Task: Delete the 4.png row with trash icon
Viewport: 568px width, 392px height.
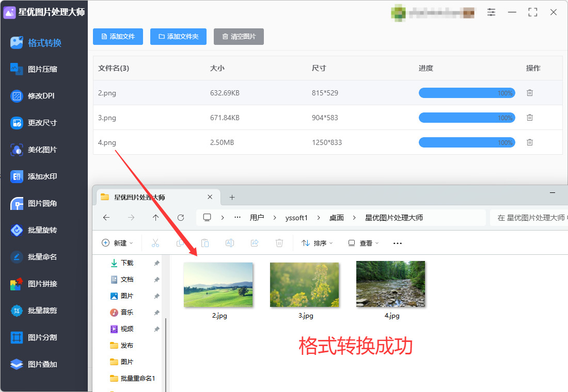Action: tap(530, 142)
